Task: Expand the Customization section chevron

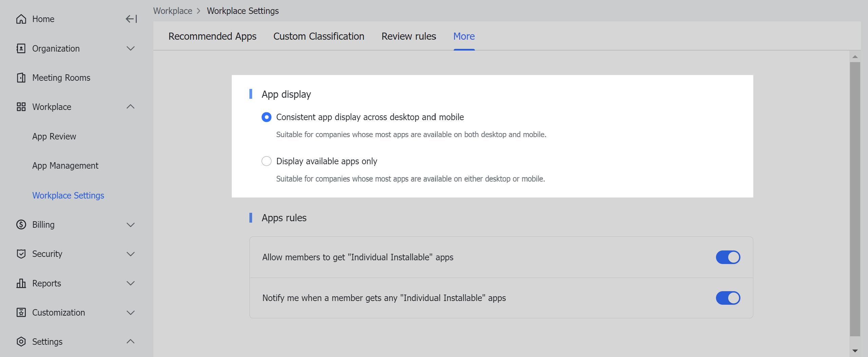Action: 131,313
